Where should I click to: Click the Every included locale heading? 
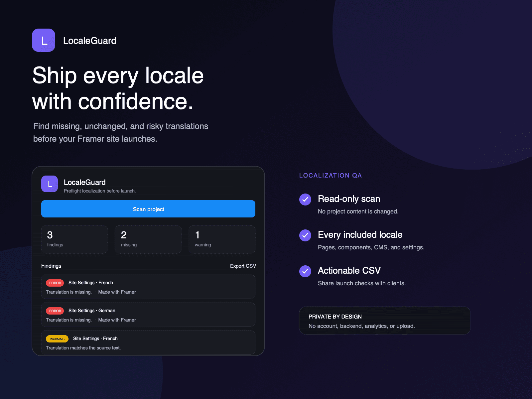pos(360,235)
